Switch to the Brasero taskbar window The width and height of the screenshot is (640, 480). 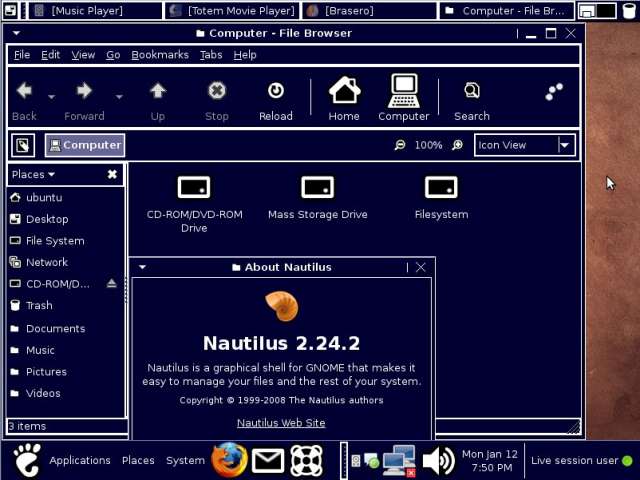pos(369,11)
